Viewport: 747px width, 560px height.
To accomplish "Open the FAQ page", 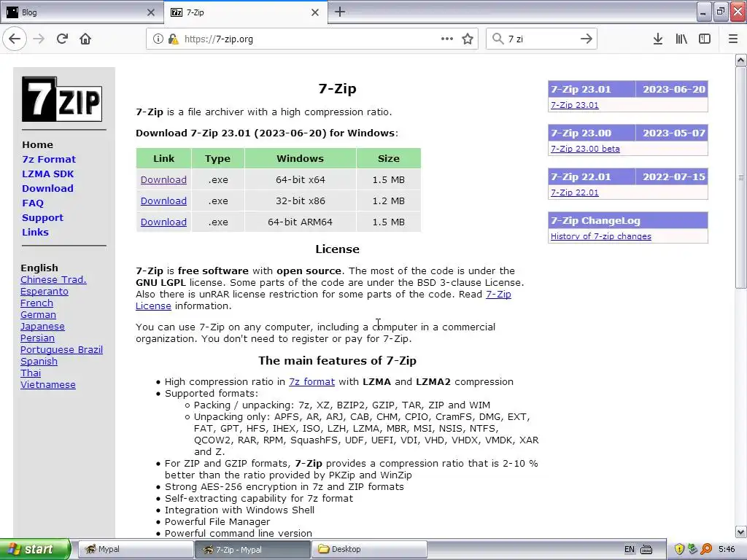I will [x=33, y=203].
